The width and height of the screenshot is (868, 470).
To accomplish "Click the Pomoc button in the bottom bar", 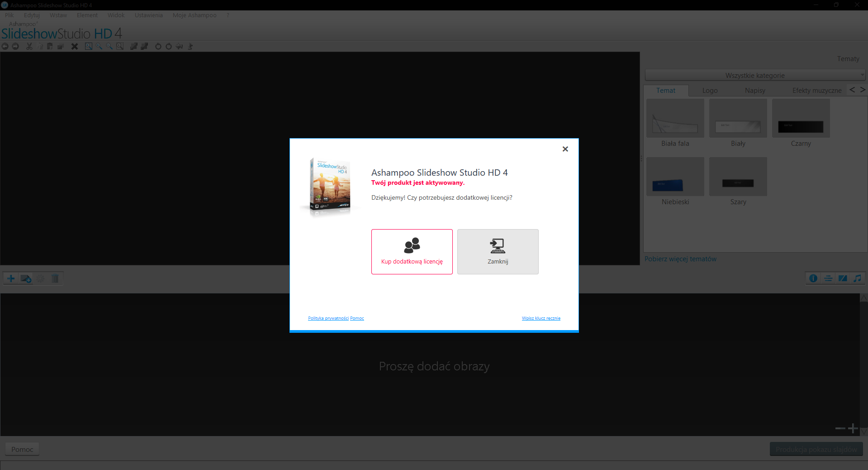I will pyautogui.click(x=22, y=449).
